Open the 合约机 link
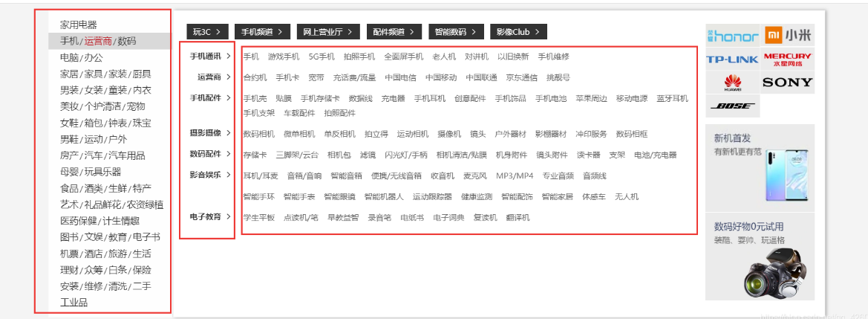The image size is (868, 319). click(255, 77)
